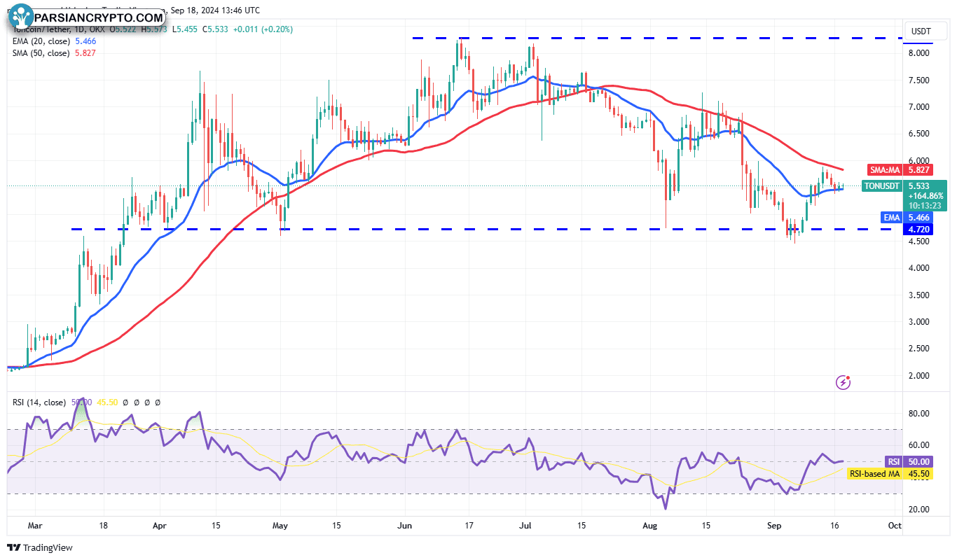Click the 3.000 price axis label
957x560 pixels.
click(x=918, y=322)
